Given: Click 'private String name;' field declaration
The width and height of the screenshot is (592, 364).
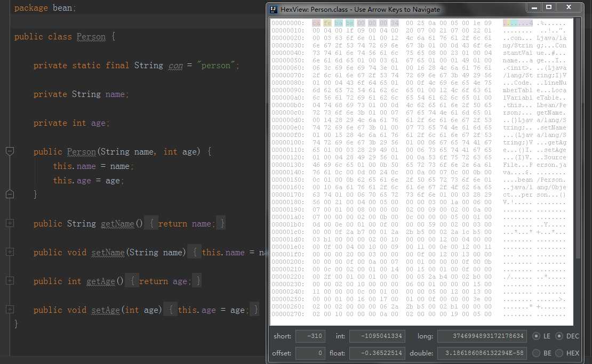Looking at the screenshot, I should (x=81, y=94).
